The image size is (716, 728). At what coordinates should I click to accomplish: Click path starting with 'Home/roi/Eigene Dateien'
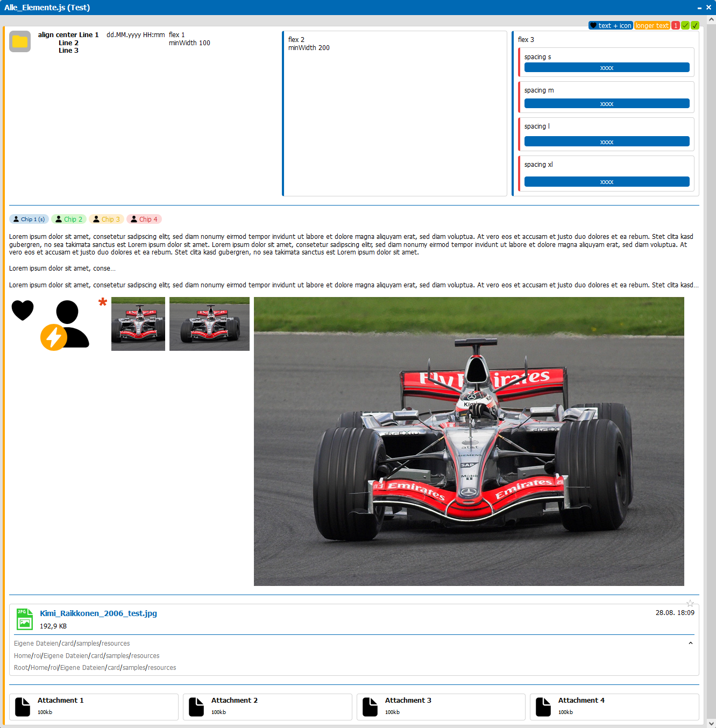click(x=87, y=656)
